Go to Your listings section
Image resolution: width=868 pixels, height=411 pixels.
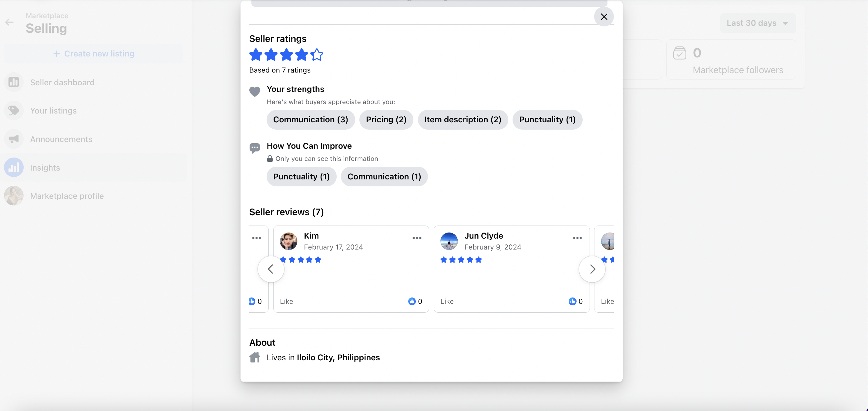pyautogui.click(x=53, y=110)
